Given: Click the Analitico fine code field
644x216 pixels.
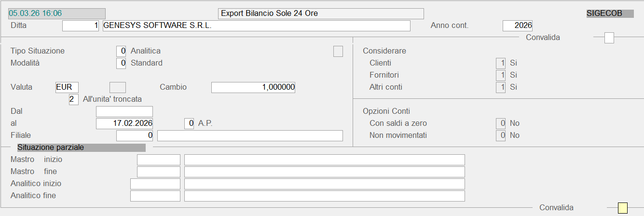Looking at the screenshot, I should click(x=155, y=196).
